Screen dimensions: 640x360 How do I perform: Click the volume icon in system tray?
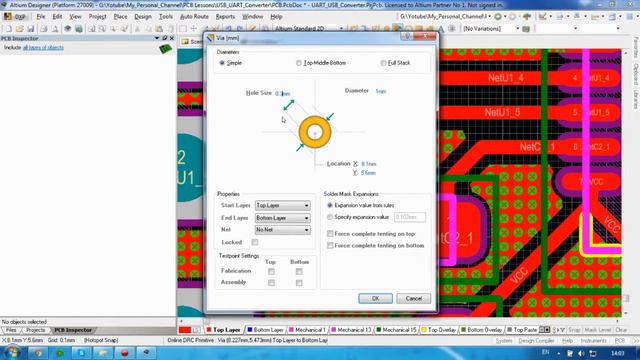581,353
